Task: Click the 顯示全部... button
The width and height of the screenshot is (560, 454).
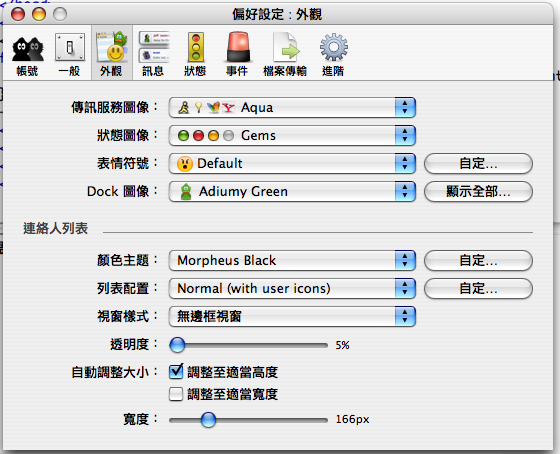Action: click(478, 191)
